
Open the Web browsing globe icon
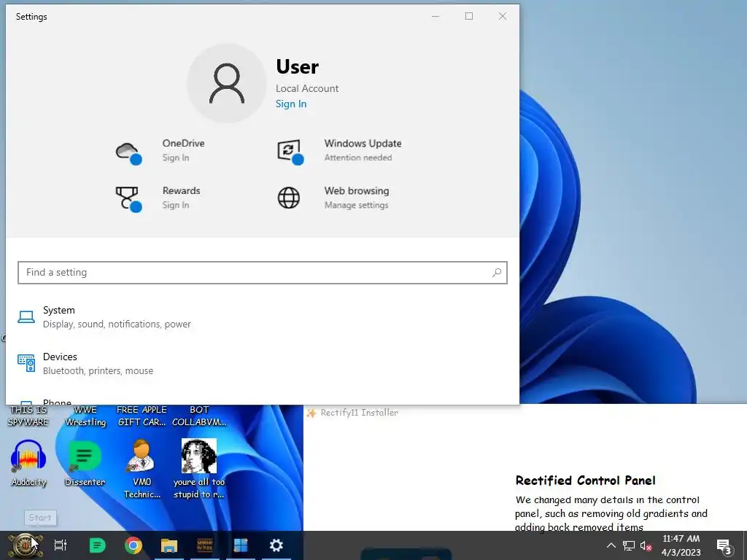(289, 198)
